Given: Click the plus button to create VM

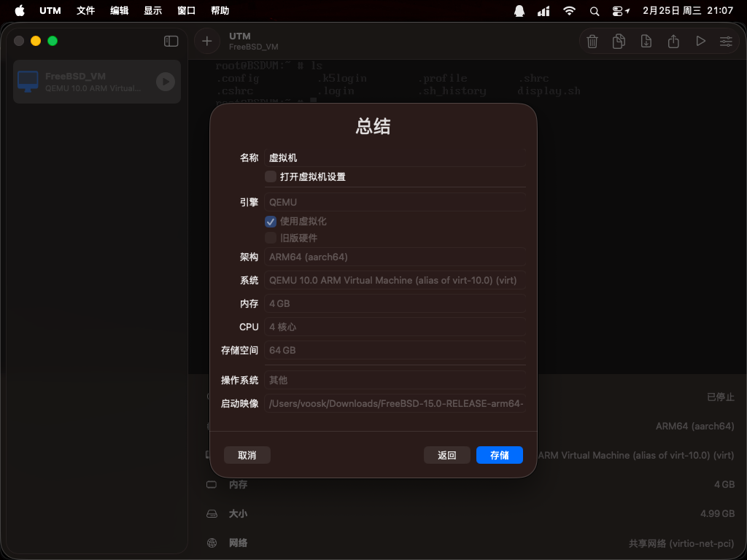Looking at the screenshot, I should coord(206,42).
